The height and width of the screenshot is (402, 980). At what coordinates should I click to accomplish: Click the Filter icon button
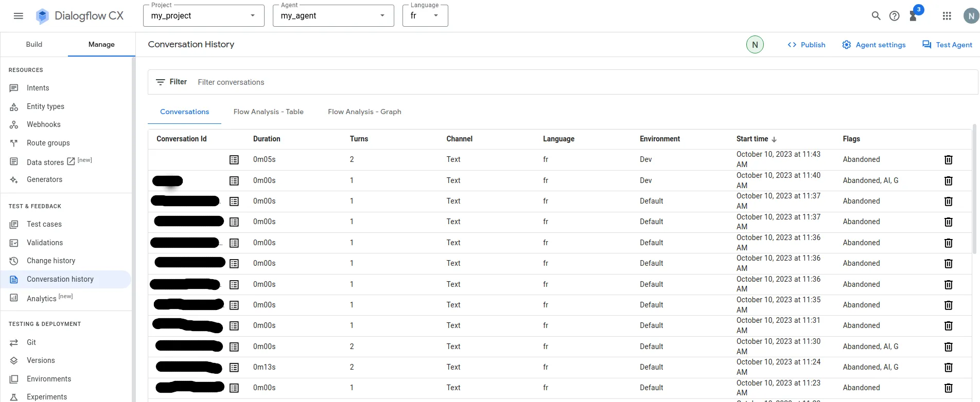[x=161, y=82]
